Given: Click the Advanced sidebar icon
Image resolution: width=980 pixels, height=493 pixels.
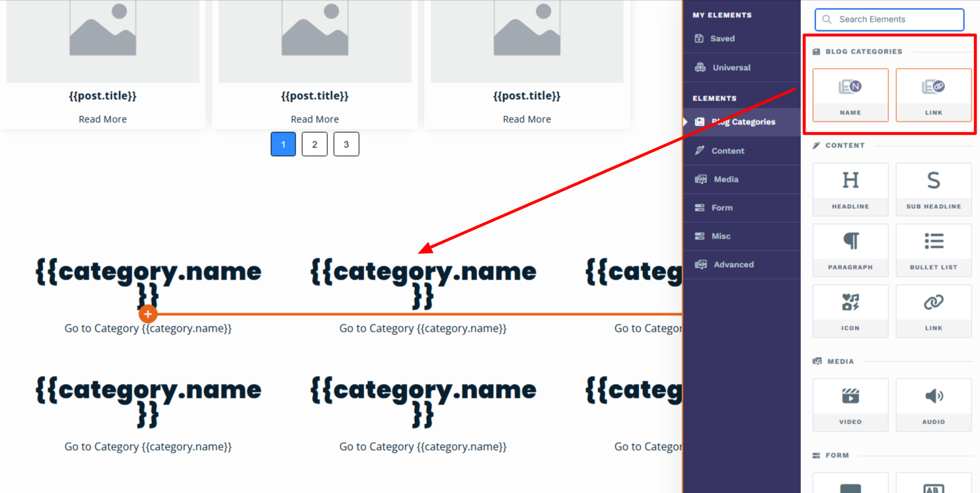Looking at the screenshot, I should point(701,264).
